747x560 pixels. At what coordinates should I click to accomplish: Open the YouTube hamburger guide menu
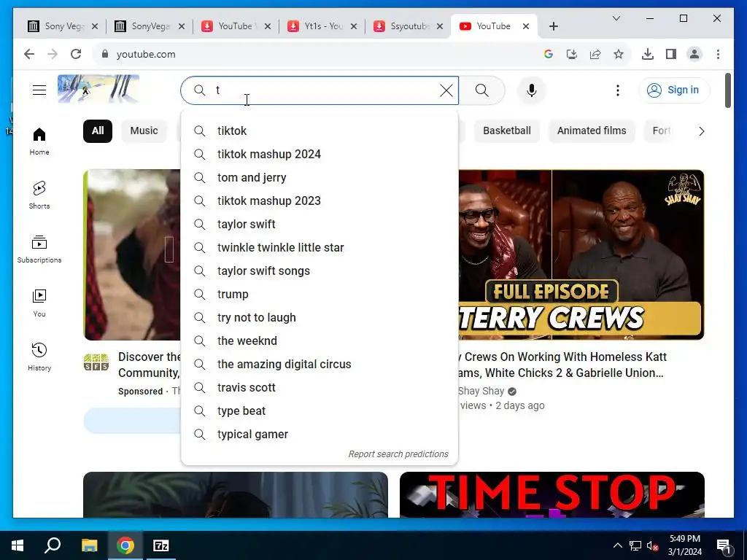(39, 90)
